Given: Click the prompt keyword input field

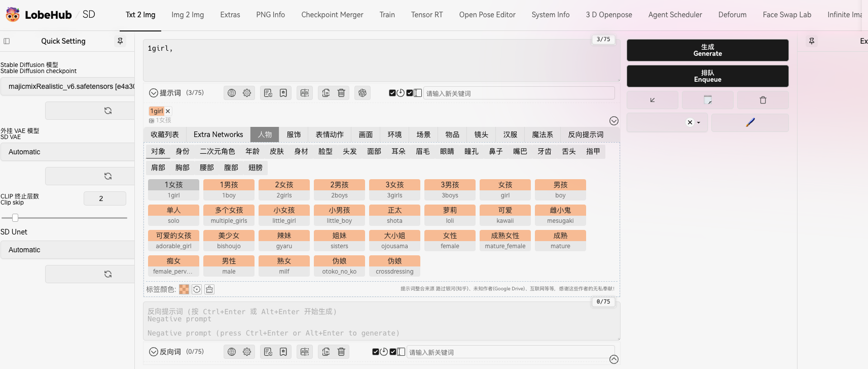Looking at the screenshot, I should 519,93.
